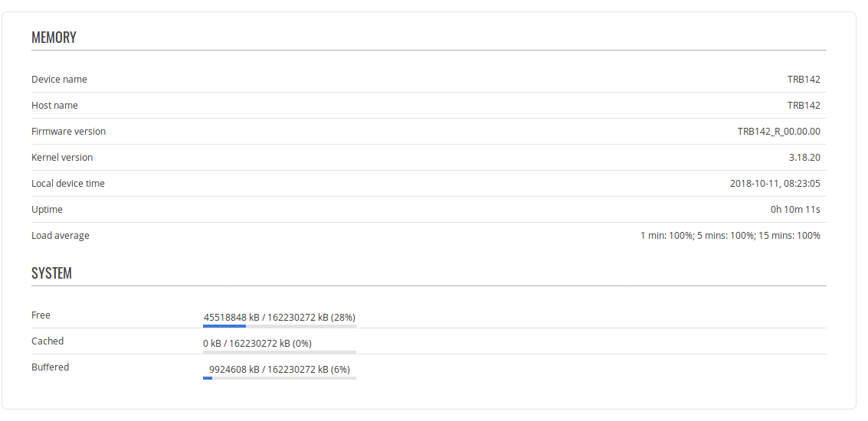Viewport: 868px width, 421px height.
Task: Click the Free memory 28% value text
Action: click(x=279, y=317)
